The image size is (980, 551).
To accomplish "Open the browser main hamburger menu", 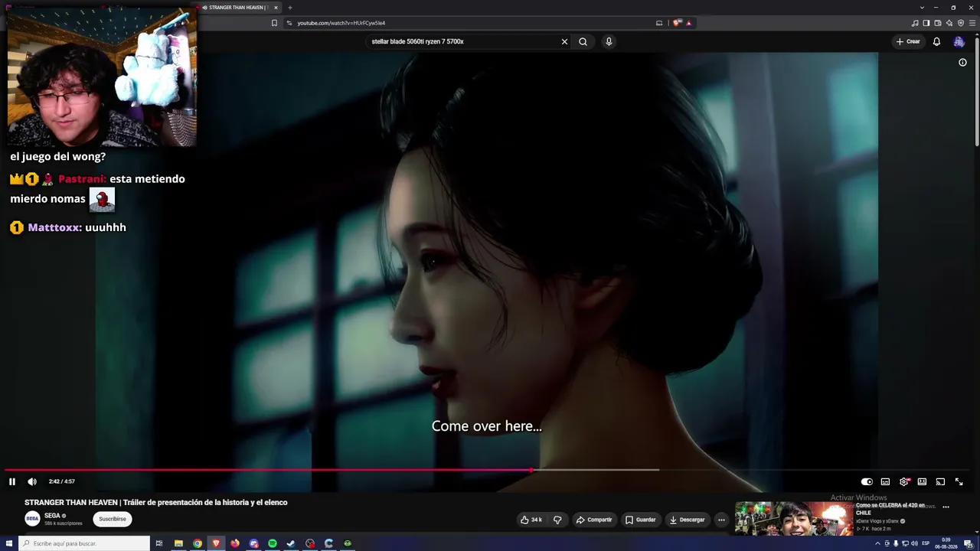I will point(972,23).
